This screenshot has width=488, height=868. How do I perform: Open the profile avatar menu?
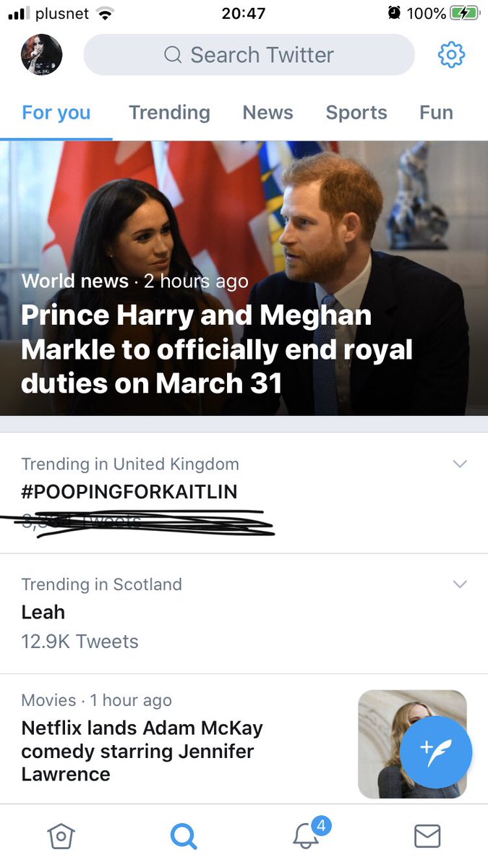(x=41, y=55)
